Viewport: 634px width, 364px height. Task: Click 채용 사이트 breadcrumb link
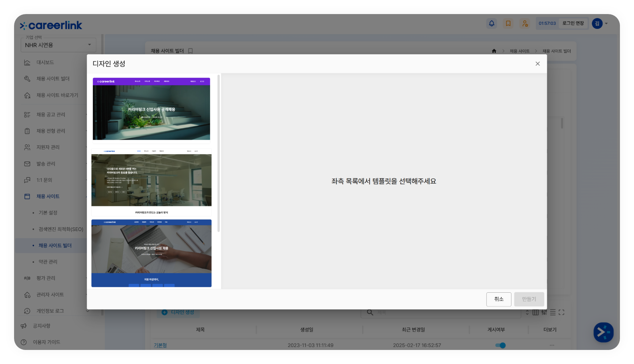tap(519, 51)
